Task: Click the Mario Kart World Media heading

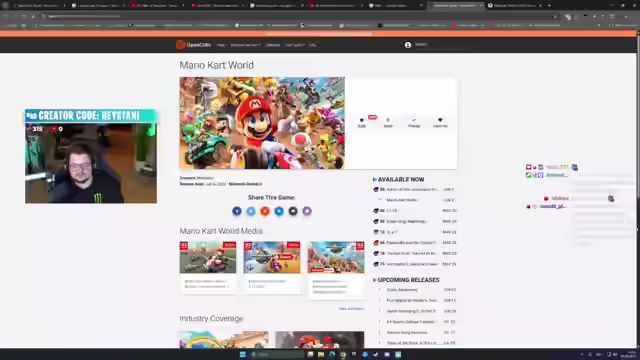Action: pyautogui.click(x=221, y=231)
